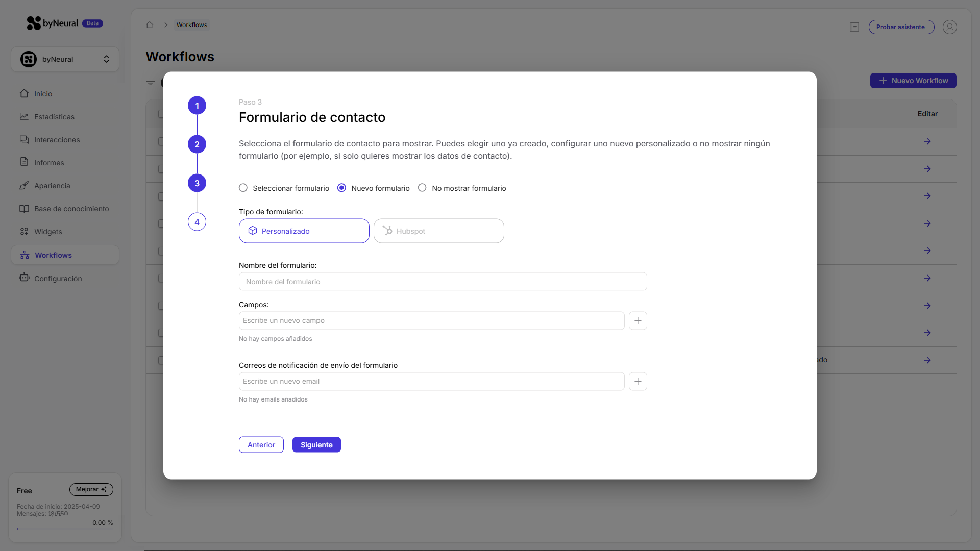
Task: Open the Inicio home icon in sidebar
Action: coord(24,94)
